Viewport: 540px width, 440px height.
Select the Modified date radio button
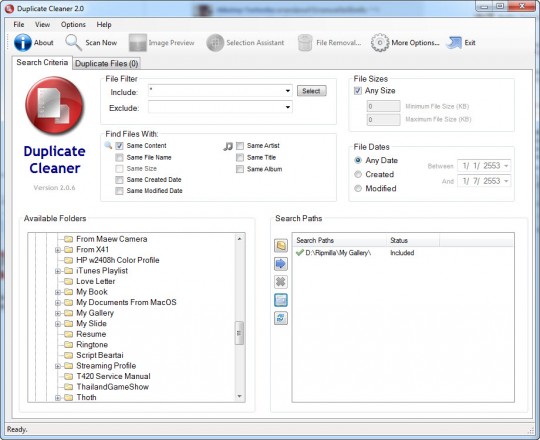click(x=358, y=188)
